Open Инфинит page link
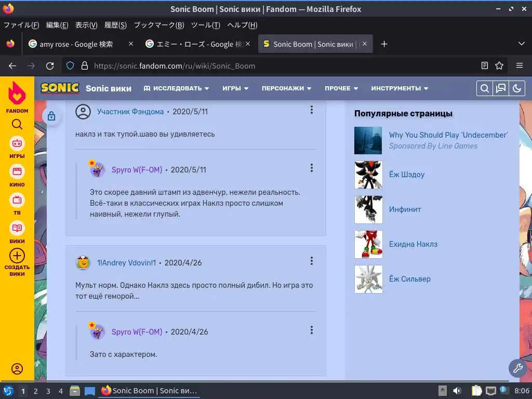Viewport: 532px width, 399px height. [x=405, y=210]
